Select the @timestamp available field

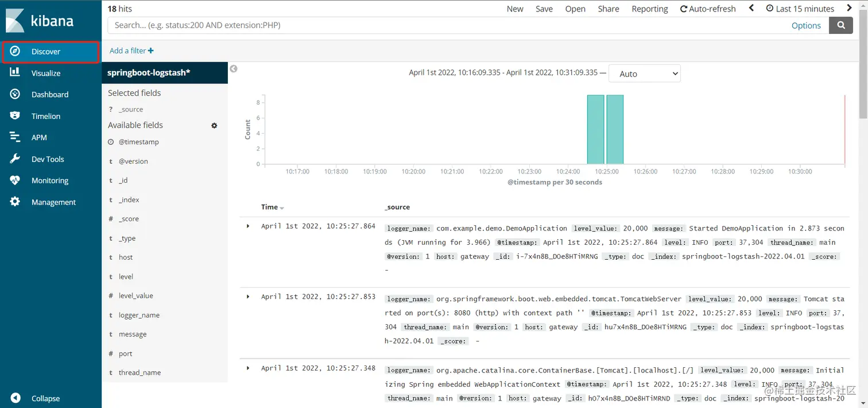click(x=138, y=142)
